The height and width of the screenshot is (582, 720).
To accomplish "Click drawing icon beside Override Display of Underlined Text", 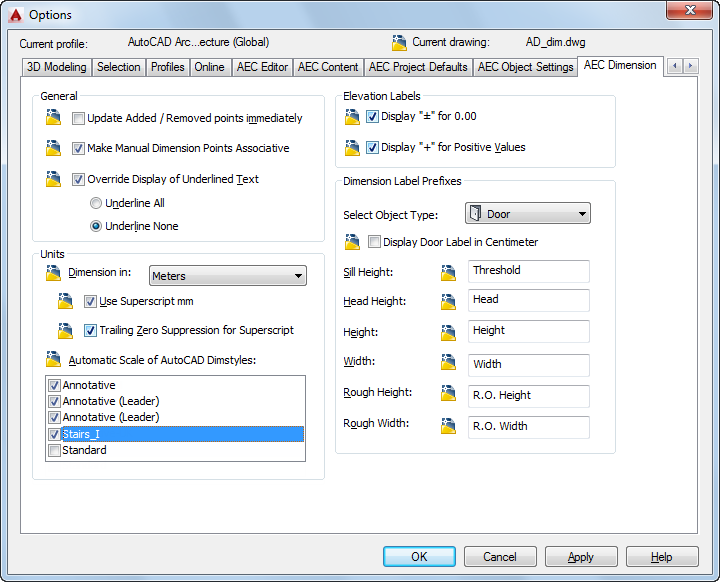I will tap(53, 179).
